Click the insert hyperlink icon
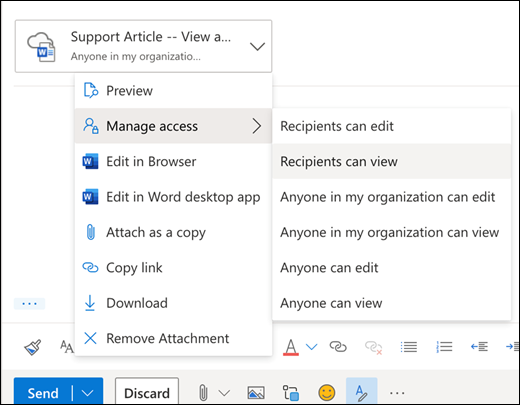Viewport: 520px width, 405px height. click(338, 347)
